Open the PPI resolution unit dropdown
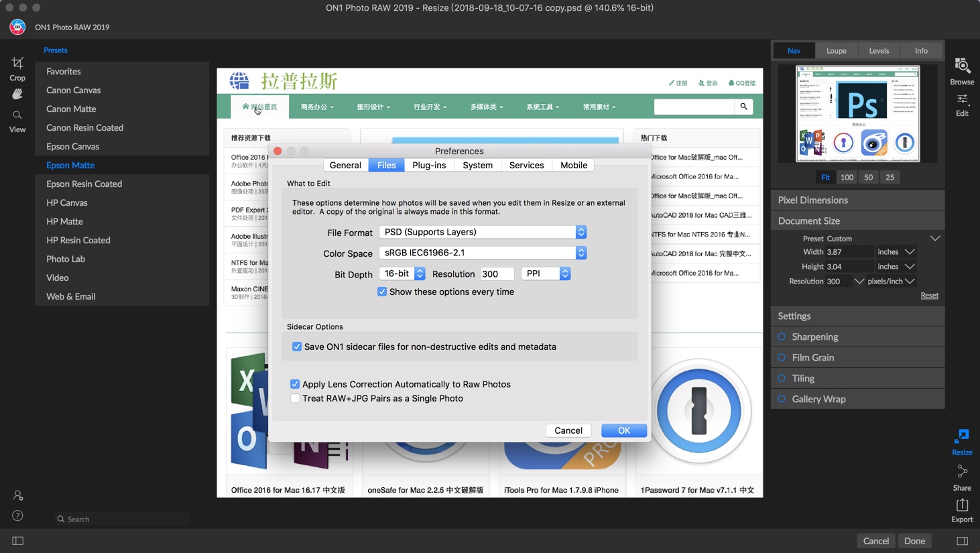980x553 pixels. [546, 273]
